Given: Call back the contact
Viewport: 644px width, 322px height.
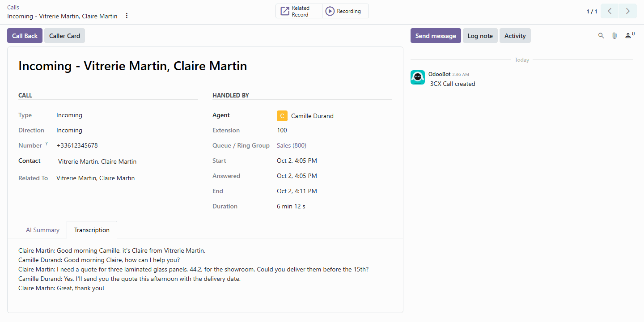Looking at the screenshot, I should (x=25, y=36).
